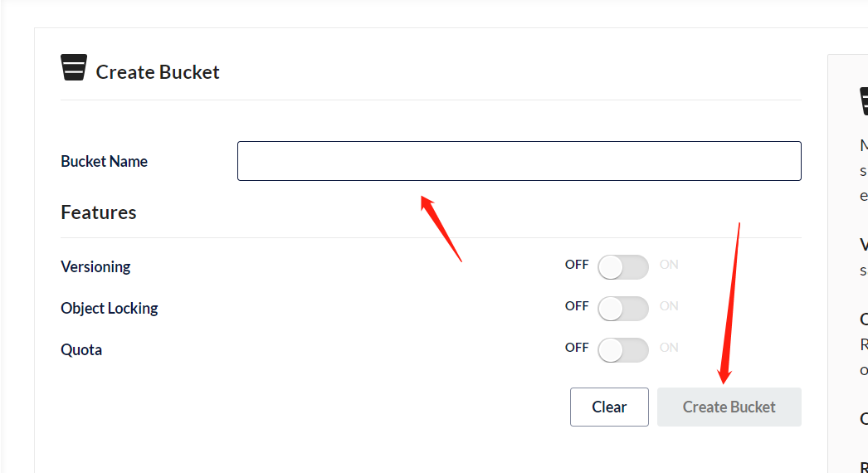Click the partially visible bucket icon in right panel

click(863, 101)
